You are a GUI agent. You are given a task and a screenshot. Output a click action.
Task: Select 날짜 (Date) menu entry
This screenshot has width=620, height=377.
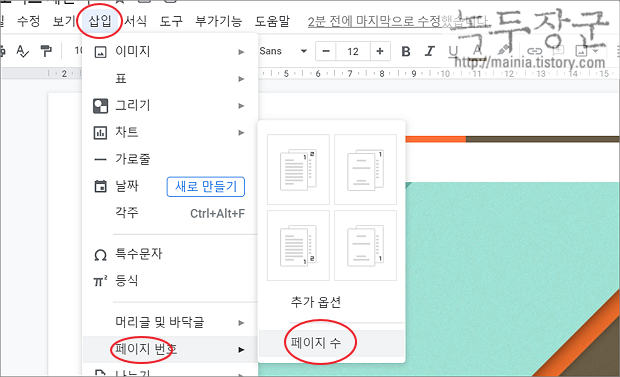[x=170, y=186]
